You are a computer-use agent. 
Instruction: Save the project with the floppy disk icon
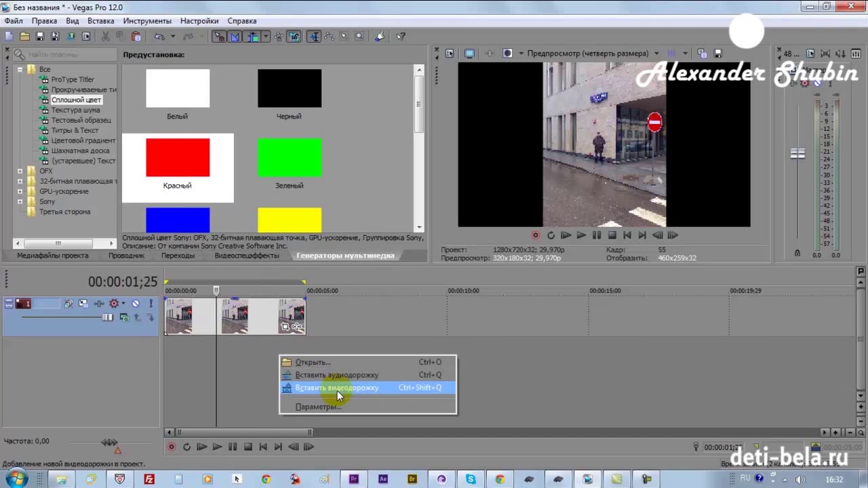click(40, 37)
